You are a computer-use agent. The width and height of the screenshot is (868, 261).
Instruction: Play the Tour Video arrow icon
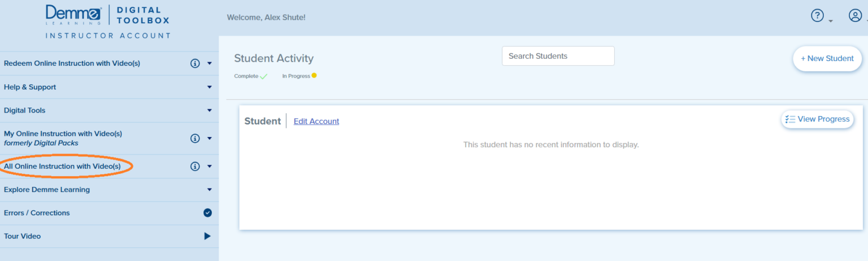click(x=207, y=236)
